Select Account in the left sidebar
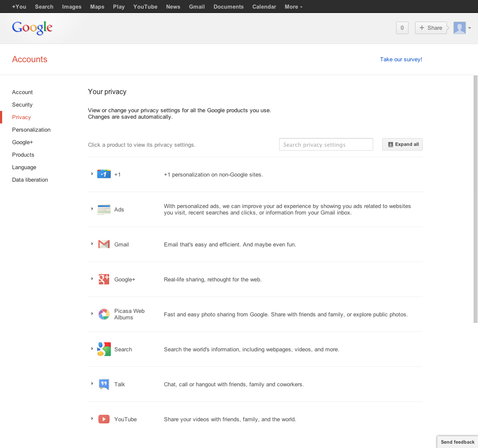This screenshot has height=448, width=478. (x=22, y=92)
